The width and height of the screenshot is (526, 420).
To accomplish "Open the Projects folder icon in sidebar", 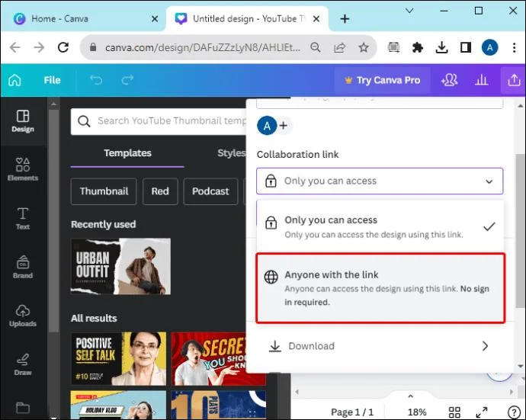I will [x=23, y=408].
